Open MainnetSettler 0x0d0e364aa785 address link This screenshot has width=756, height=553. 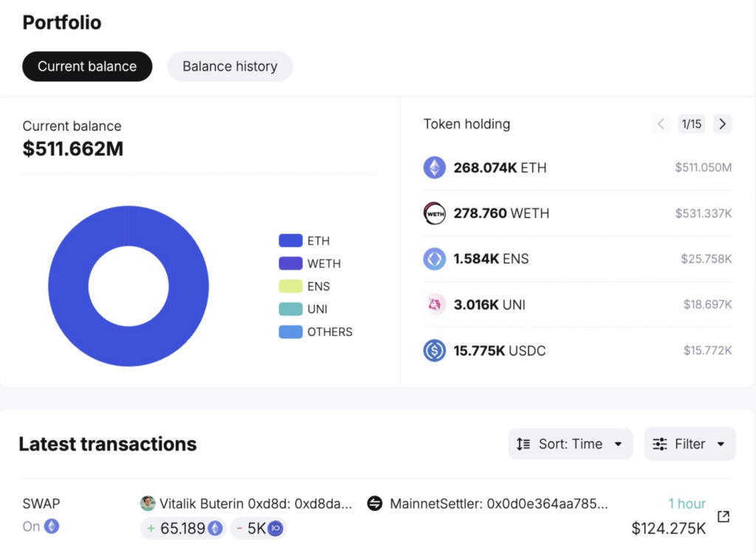pos(498,504)
